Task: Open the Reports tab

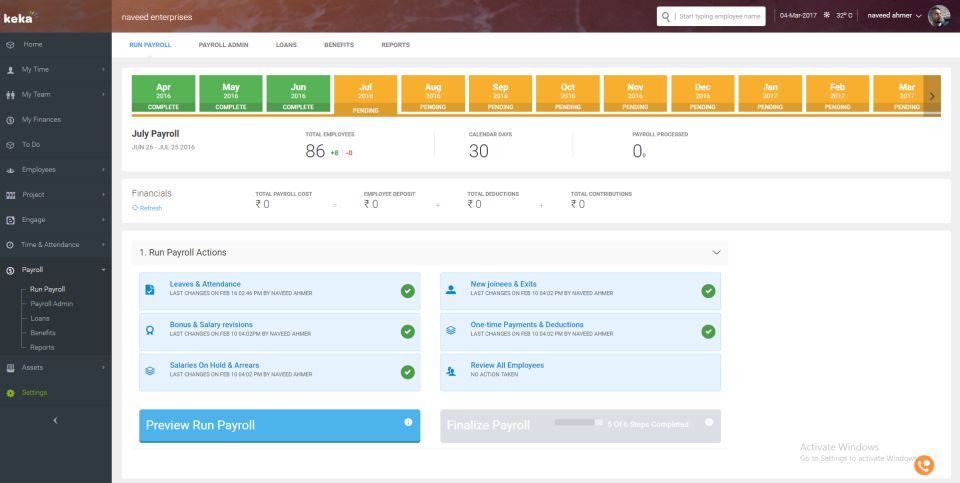Action: point(395,45)
